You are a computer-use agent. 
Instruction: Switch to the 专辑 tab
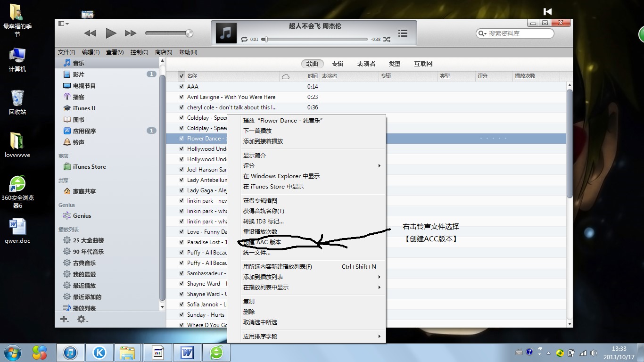pos(338,64)
